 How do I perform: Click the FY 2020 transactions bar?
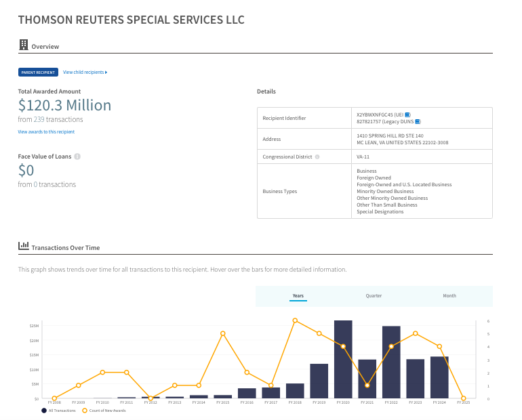pyautogui.click(x=343, y=360)
